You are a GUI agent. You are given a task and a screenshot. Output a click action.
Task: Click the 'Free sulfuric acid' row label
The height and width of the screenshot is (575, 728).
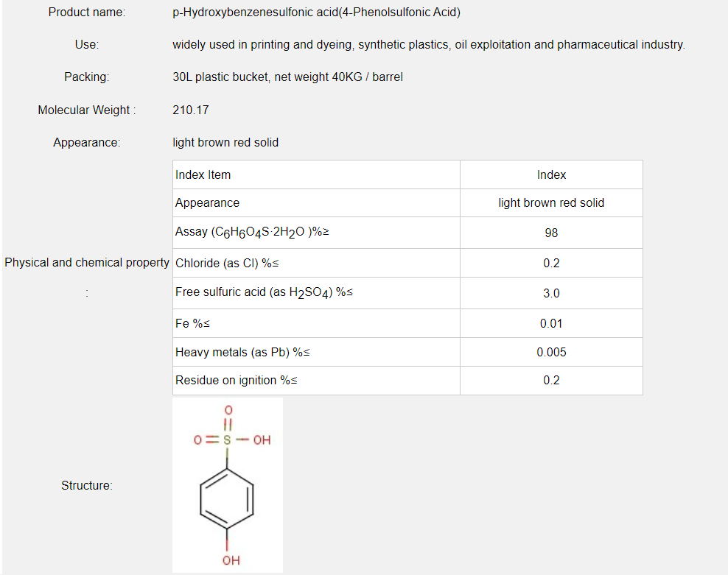point(264,293)
